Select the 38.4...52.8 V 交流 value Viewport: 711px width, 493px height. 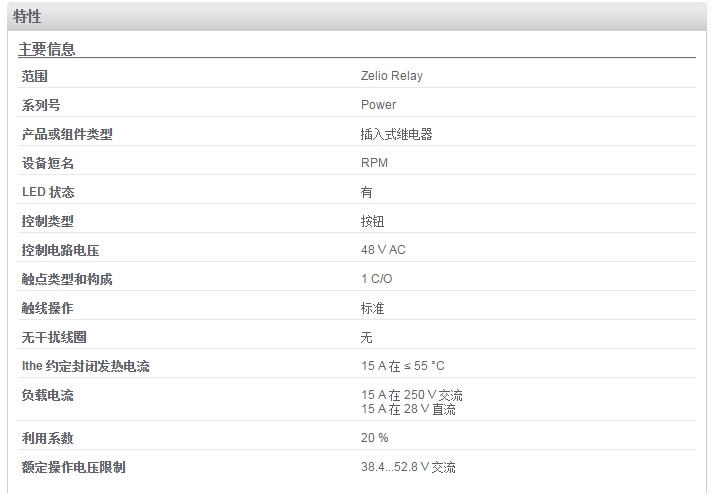[408, 467]
